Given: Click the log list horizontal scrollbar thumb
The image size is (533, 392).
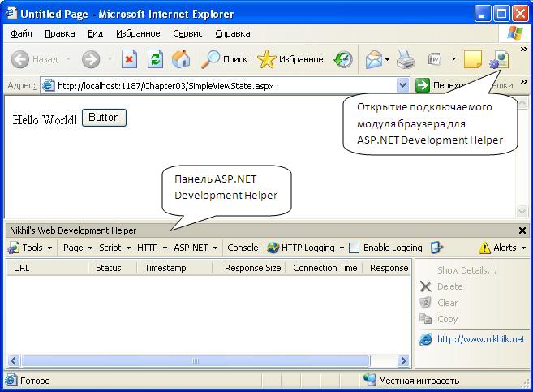Looking at the screenshot, I should pyautogui.click(x=196, y=360).
